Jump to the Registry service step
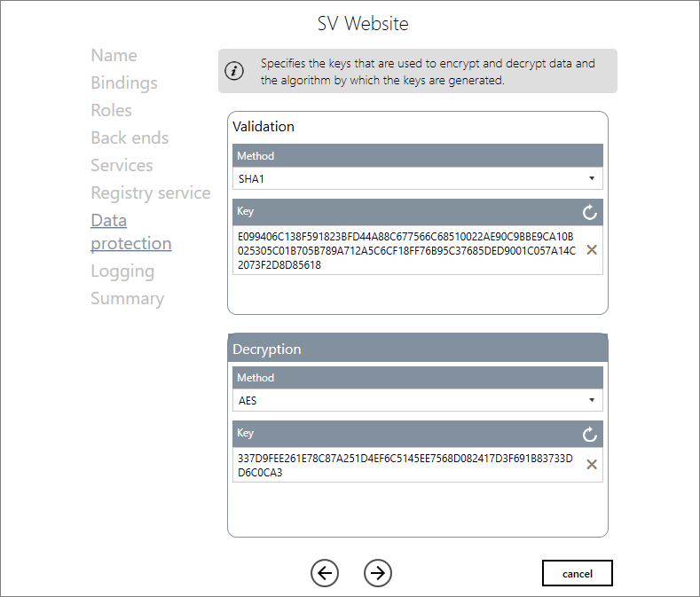700x597 pixels. 151,192
